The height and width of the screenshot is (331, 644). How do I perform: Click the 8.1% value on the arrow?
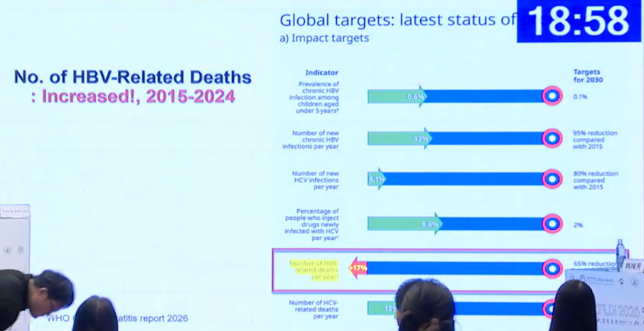coord(376,179)
